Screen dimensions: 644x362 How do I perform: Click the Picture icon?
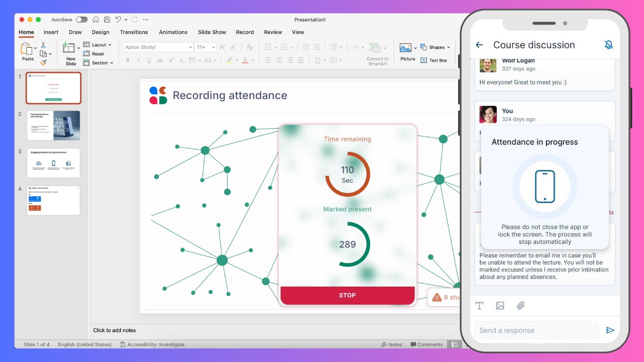pyautogui.click(x=405, y=48)
